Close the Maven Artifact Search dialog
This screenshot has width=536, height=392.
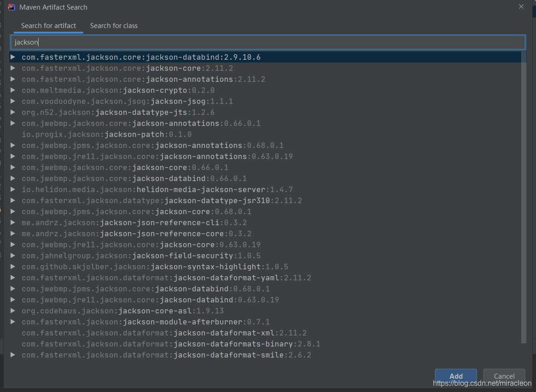(x=521, y=6)
